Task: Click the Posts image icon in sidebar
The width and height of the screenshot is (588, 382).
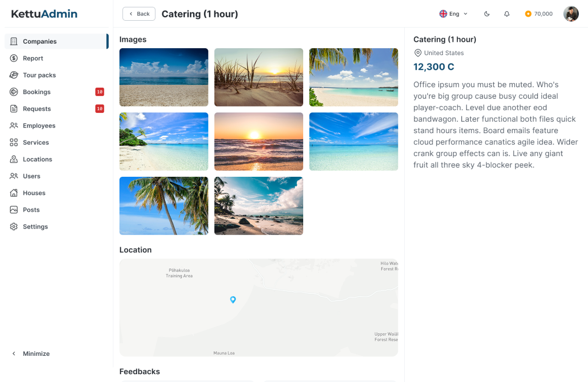Action: click(x=14, y=210)
